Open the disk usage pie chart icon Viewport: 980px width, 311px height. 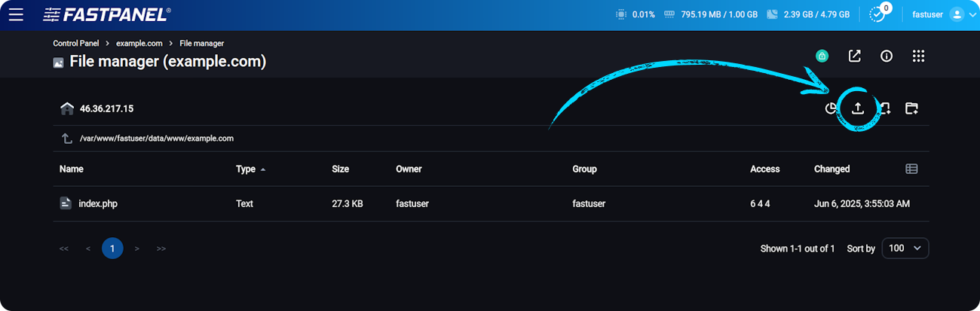point(831,108)
